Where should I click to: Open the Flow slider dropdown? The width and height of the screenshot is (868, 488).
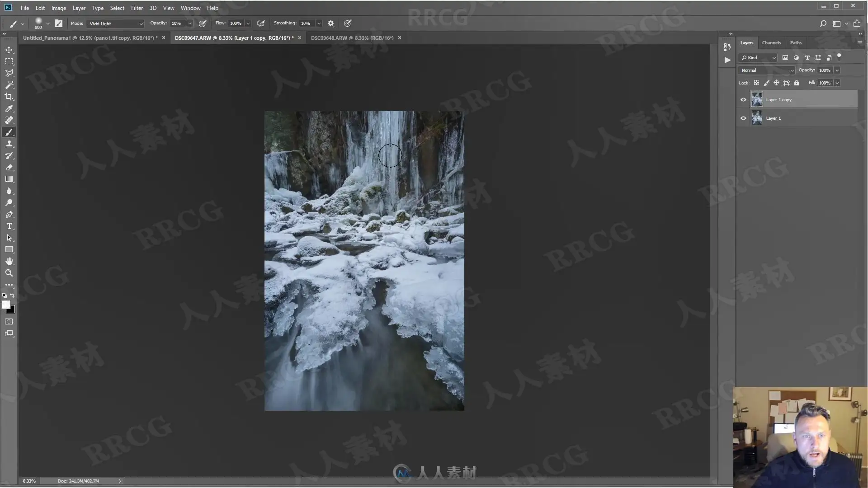(248, 23)
